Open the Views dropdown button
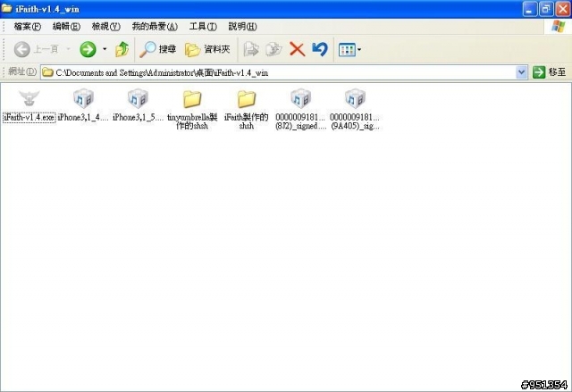572x392 pixels. point(349,49)
